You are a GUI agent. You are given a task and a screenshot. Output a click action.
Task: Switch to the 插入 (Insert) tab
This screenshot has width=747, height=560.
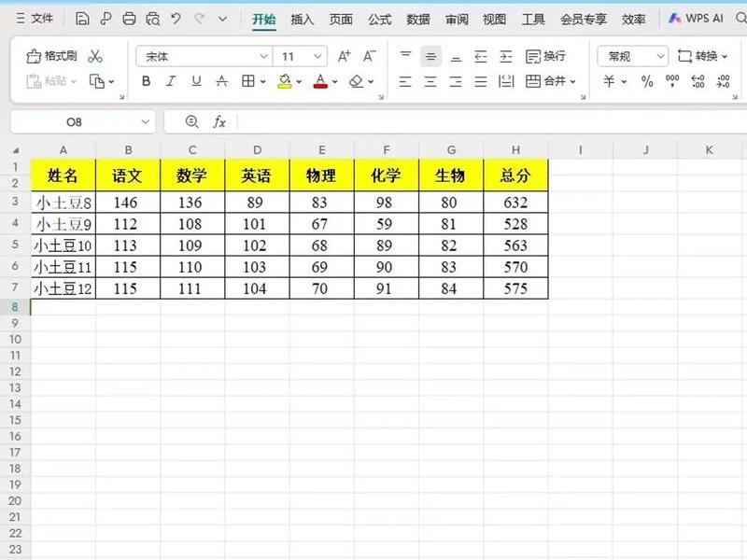302,19
